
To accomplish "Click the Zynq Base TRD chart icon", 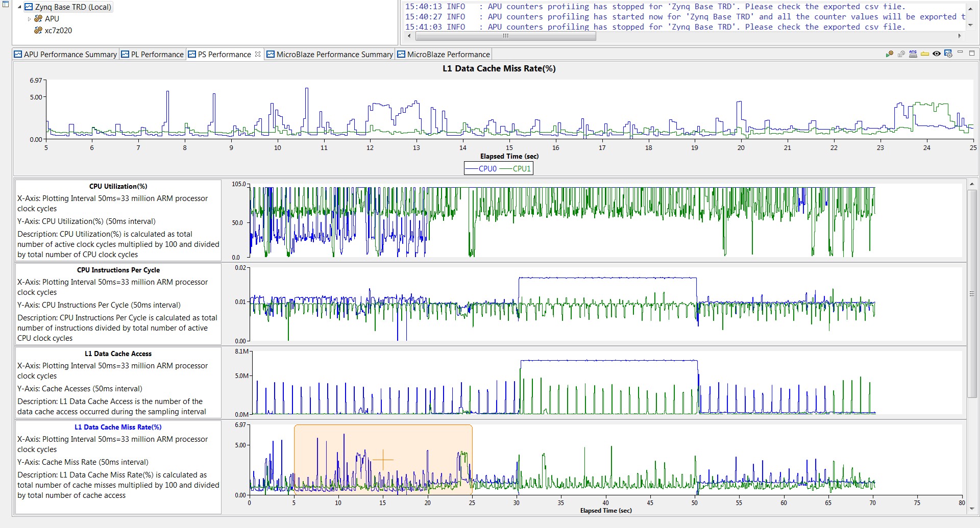I will pos(29,7).
